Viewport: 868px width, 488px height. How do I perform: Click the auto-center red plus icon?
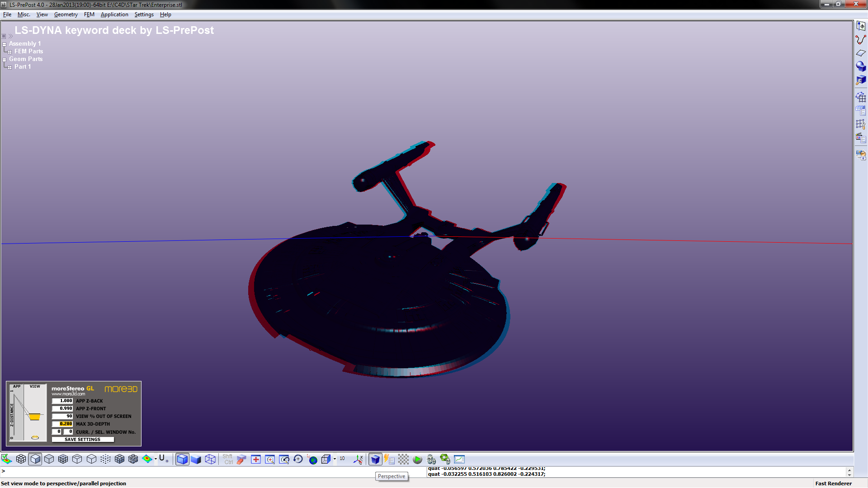256,459
